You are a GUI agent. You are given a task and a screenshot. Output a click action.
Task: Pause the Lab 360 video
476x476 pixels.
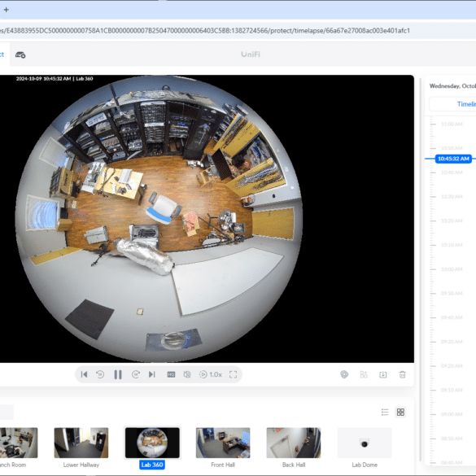pyautogui.click(x=118, y=374)
